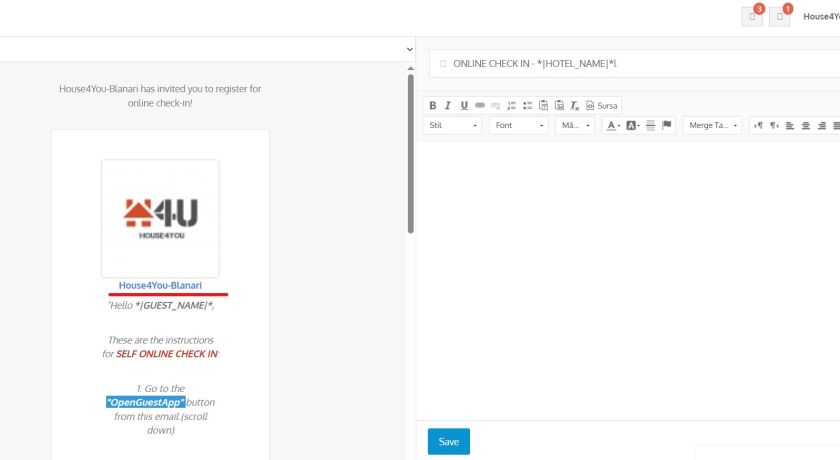Click the ONLINE CHECK IN subject field
Viewport: 840px width, 460px height.
tap(635, 64)
